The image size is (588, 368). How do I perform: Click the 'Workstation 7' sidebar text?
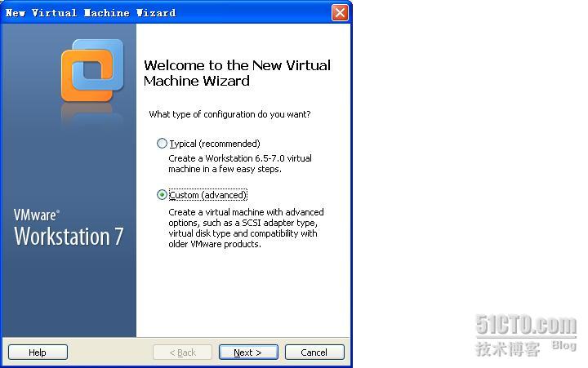69,236
